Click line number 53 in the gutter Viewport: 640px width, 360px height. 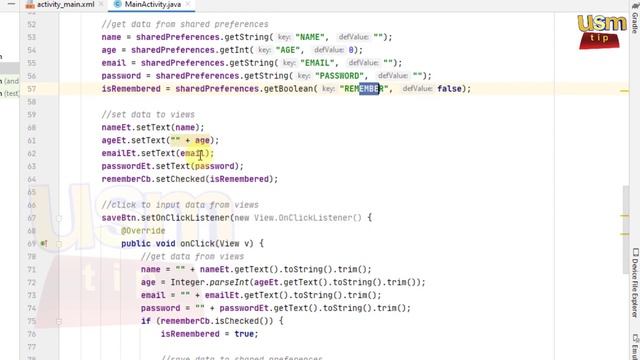pos(32,37)
